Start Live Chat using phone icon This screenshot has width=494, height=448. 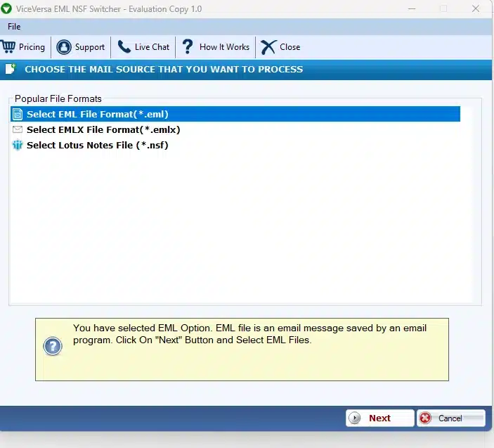tap(124, 47)
